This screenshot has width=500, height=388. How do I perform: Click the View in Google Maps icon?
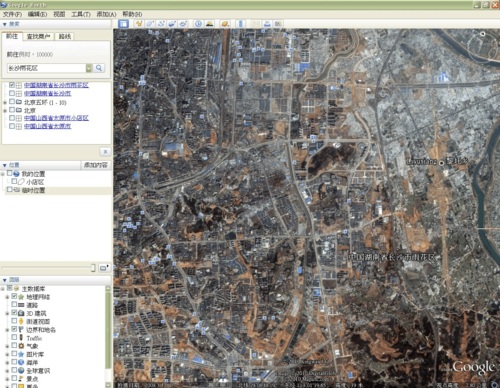point(278,24)
